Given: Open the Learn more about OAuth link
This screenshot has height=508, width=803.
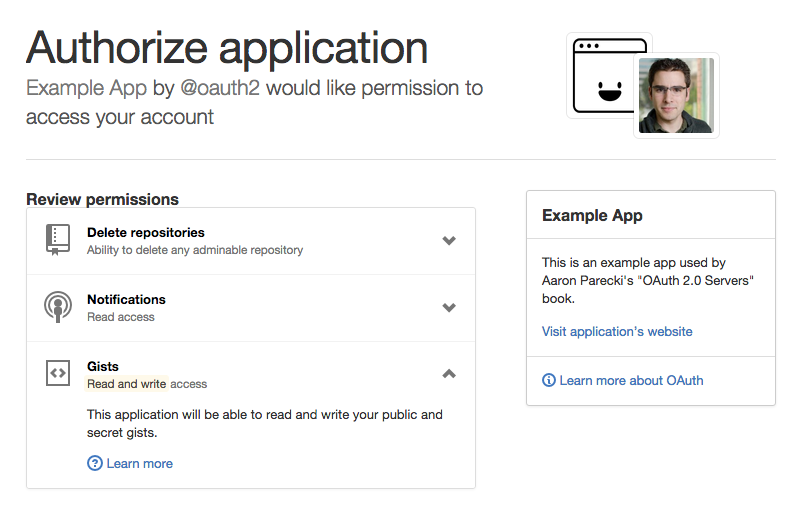Looking at the screenshot, I should pyautogui.click(x=631, y=380).
